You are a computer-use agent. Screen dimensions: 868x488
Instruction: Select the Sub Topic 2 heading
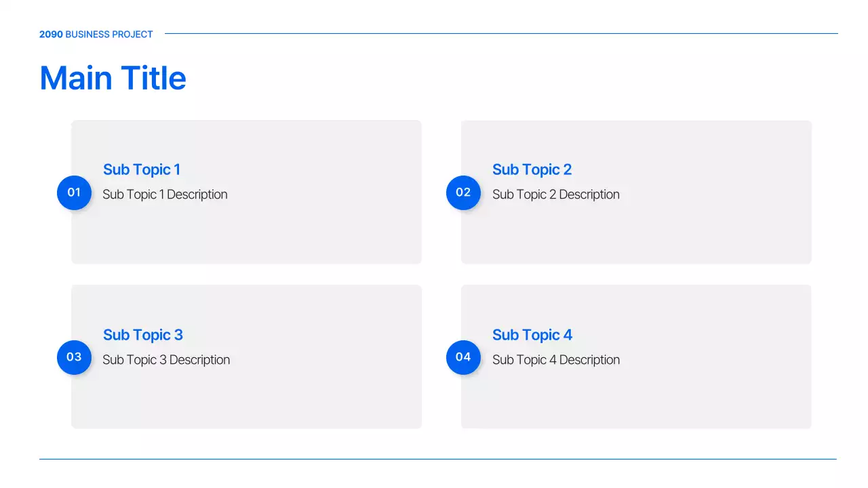[x=532, y=169]
